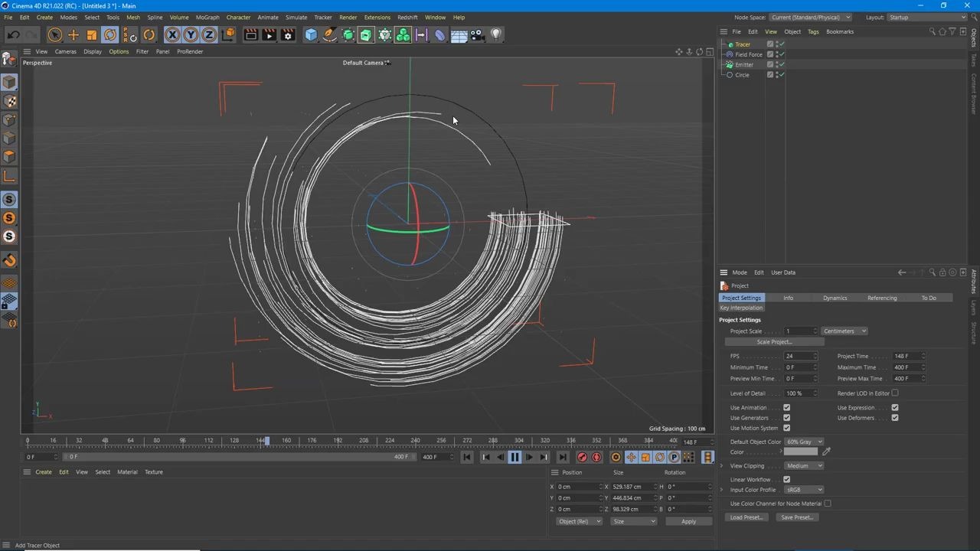Pause playback in the timeline

click(514, 458)
